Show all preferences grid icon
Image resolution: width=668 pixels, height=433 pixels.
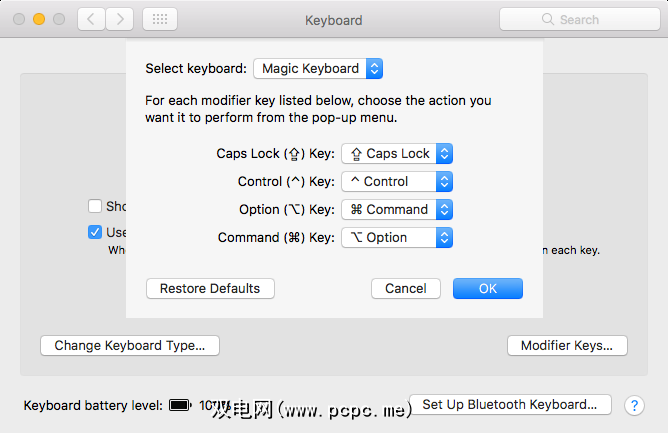click(x=161, y=19)
